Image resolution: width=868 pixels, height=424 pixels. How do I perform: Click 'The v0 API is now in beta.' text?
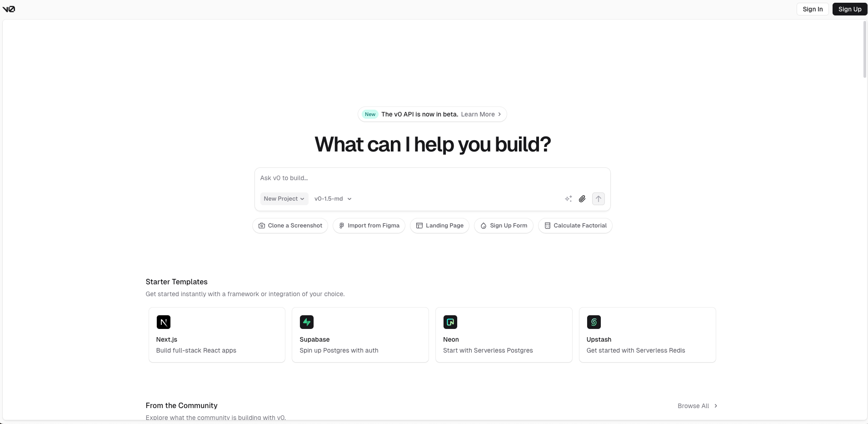pyautogui.click(x=419, y=114)
